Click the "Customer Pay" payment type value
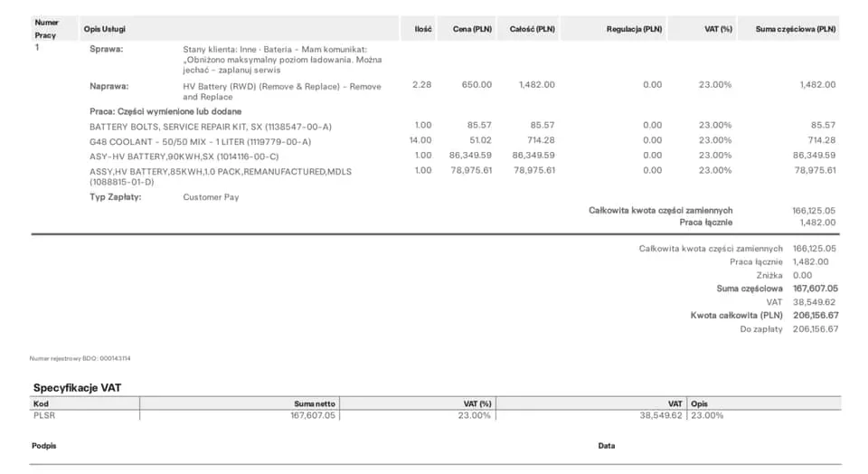The width and height of the screenshot is (868, 474). (x=211, y=196)
